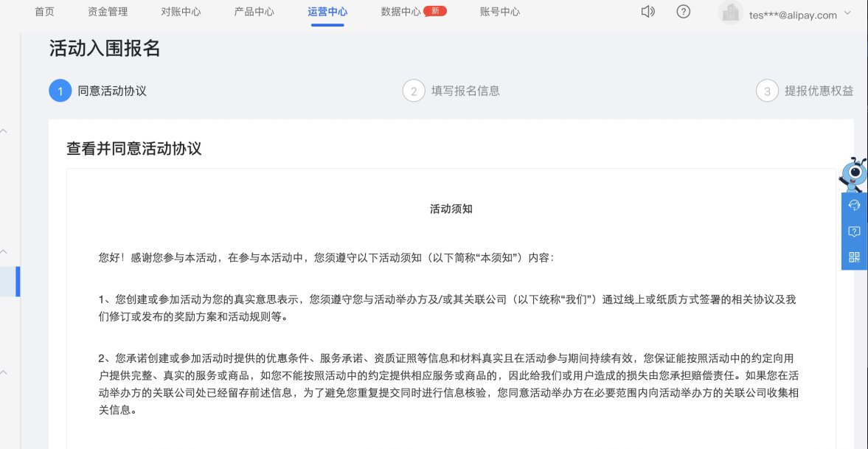Click the feedback question bubble icon
Image resolution: width=868 pixels, height=449 pixels.
pos(854,232)
